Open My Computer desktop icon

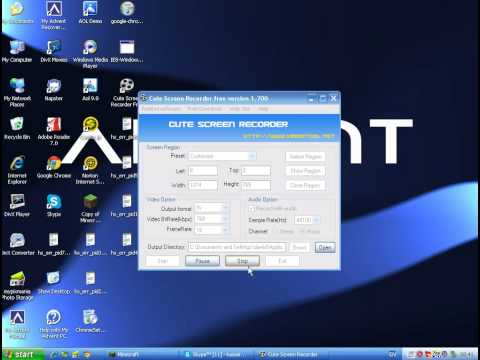coord(17,52)
